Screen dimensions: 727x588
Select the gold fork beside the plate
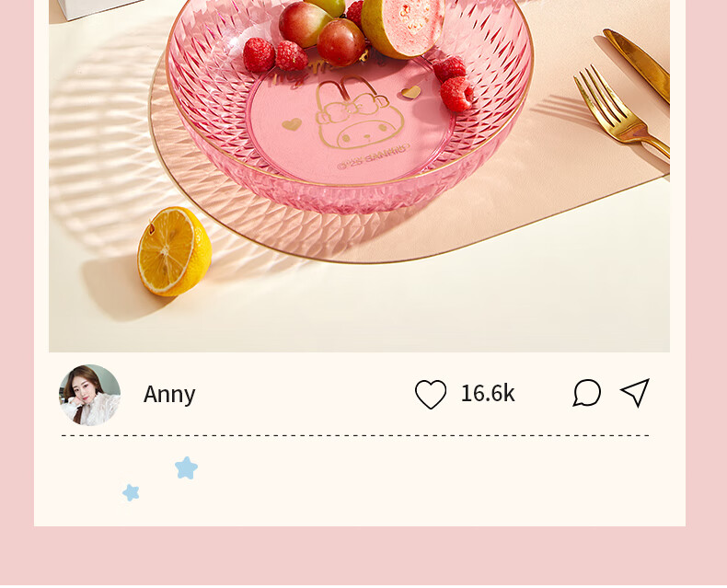[621, 111]
